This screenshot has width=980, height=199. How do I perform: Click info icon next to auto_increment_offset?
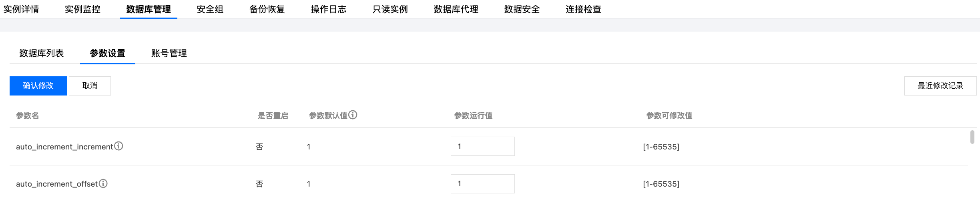(x=103, y=183)
